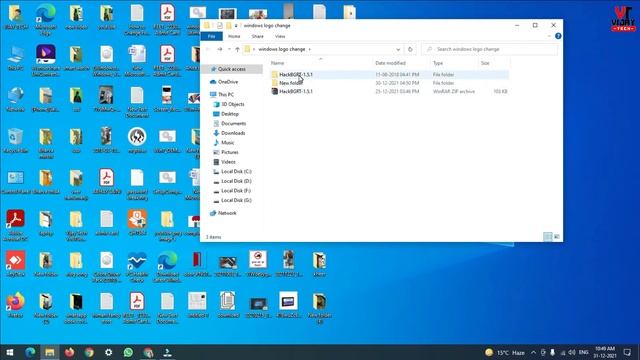Viewport: 640px width, 360px height.
Task: Switch to the View ribbon tab
Action: tap(280, 36)
